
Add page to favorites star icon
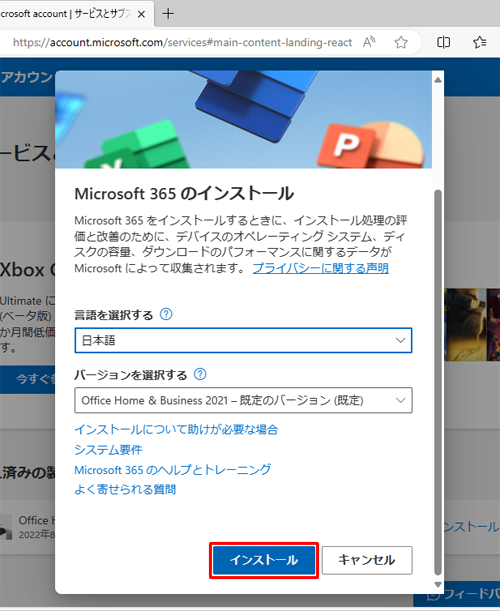(401, 42)
